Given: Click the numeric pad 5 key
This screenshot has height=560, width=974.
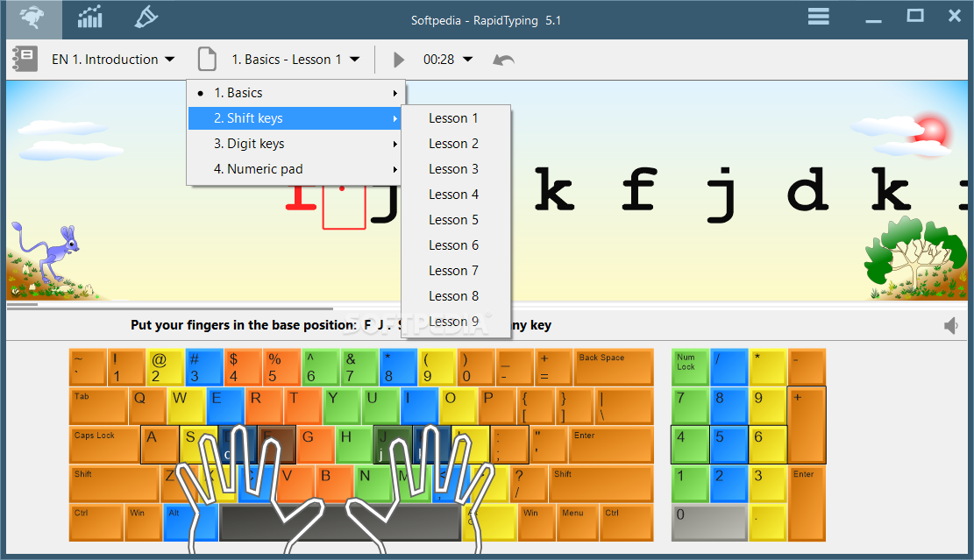Looking at the screenshot, I should click(x=729, y=444).
